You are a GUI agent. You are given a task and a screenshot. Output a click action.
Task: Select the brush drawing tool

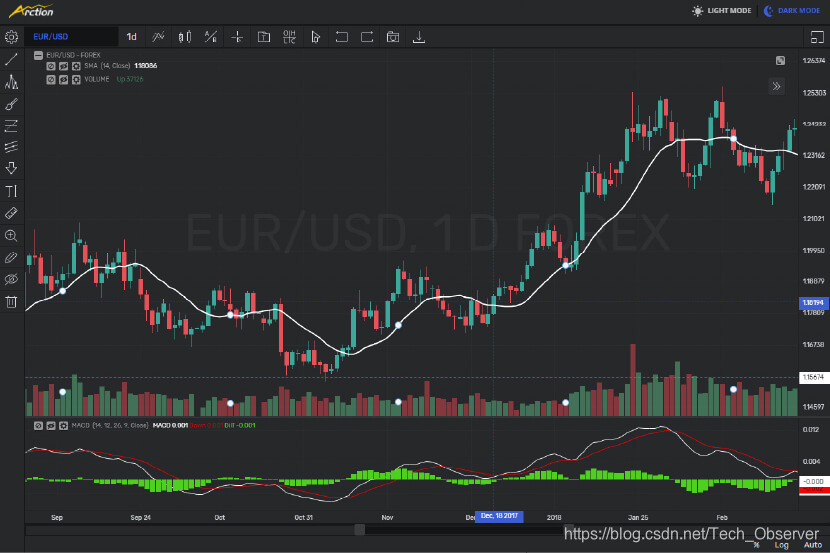pyautogui.click(x=11, y=104)
